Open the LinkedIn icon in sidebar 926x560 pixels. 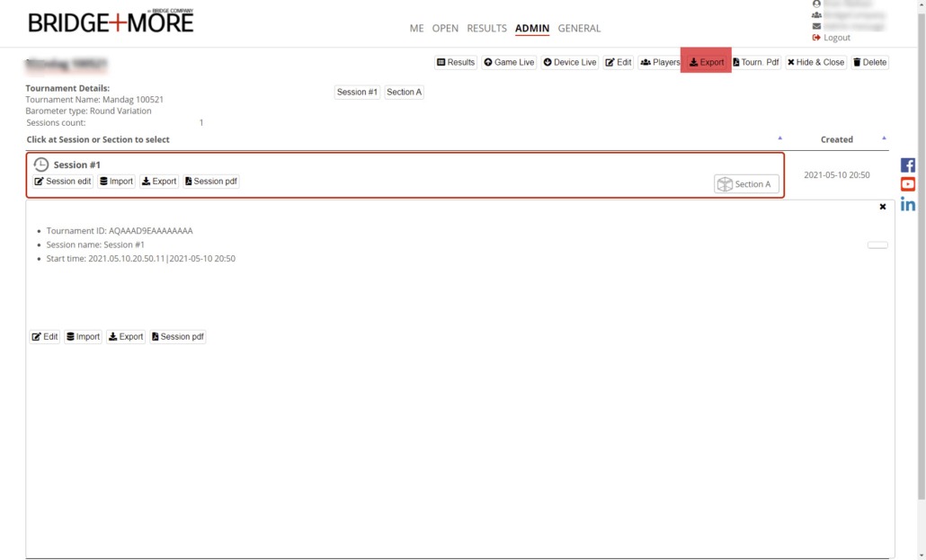[908, 204]
